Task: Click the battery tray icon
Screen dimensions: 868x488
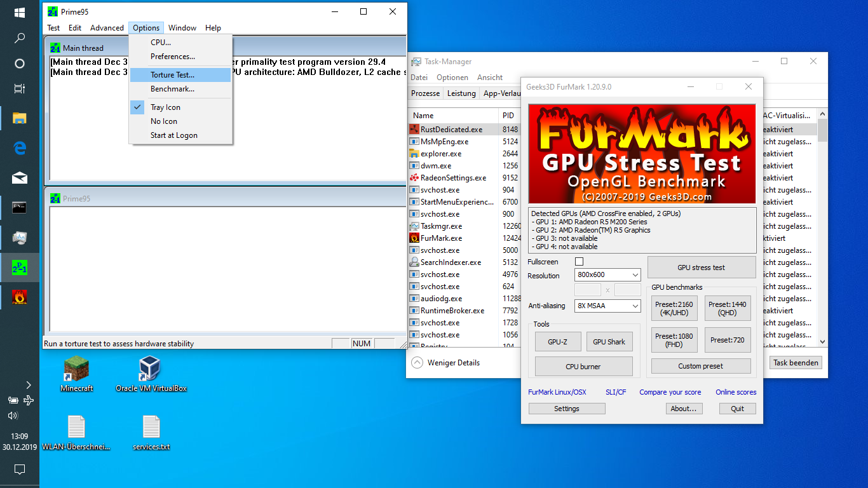Action: tap(12, 400)
